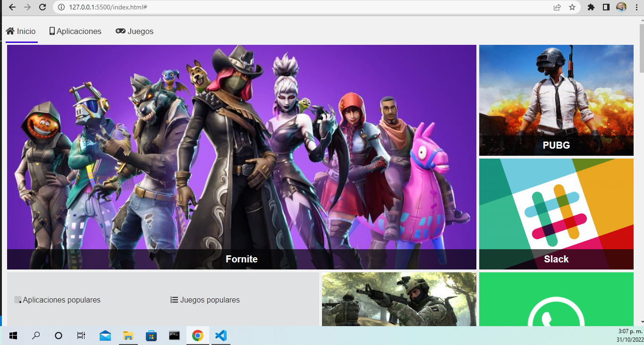Open the PUBG game card
The image size is (644, 345).
[x=556, y=100]
